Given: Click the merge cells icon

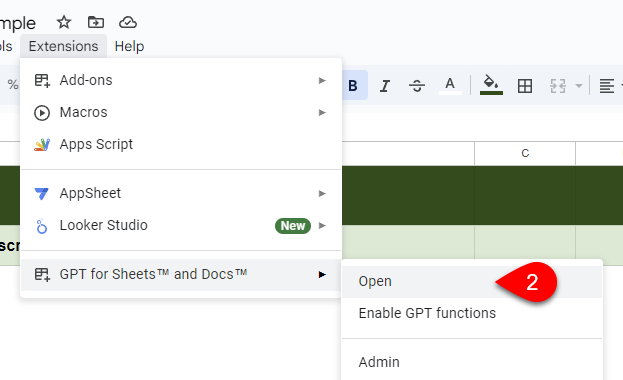Looking at the screenshot, I should 557,86.
